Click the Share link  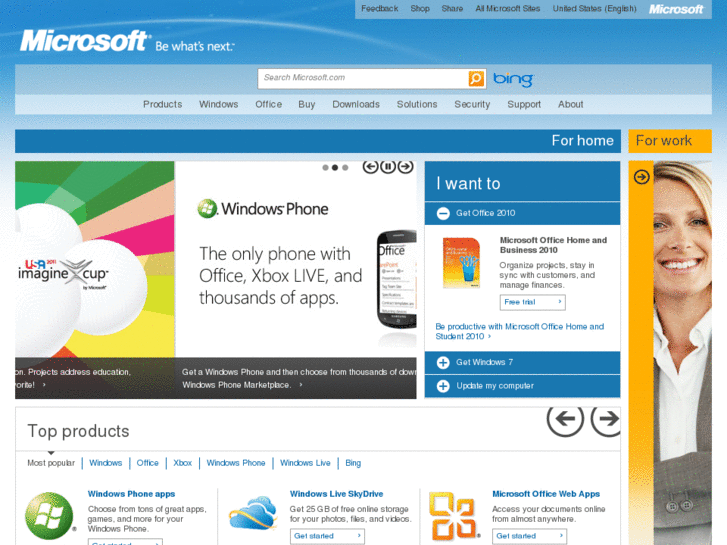click(453, 9)
